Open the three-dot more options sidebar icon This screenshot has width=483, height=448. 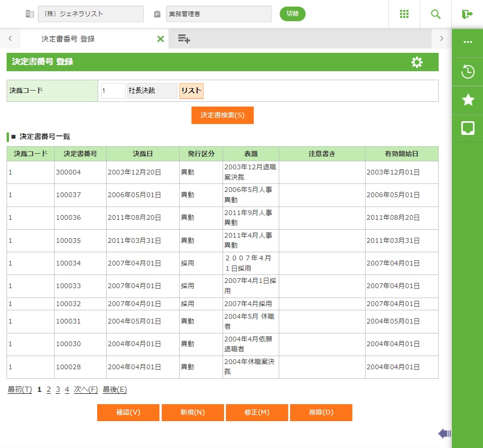click(x=467, y=42)
